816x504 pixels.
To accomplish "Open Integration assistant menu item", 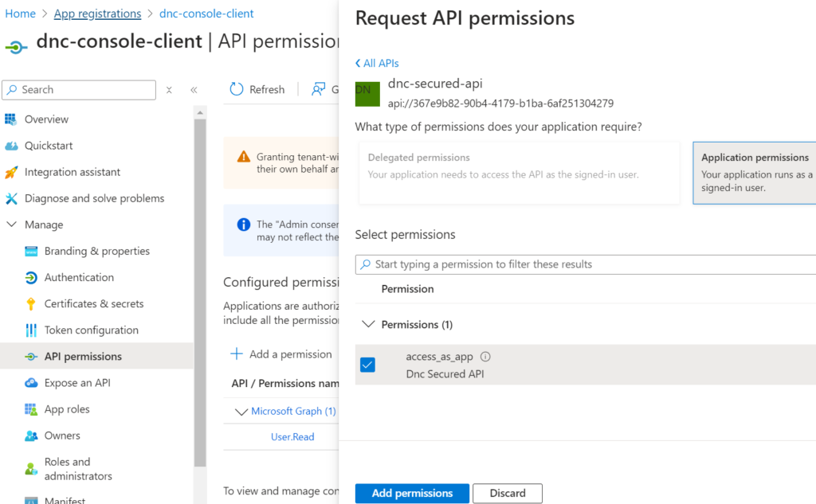I will 73,172.
